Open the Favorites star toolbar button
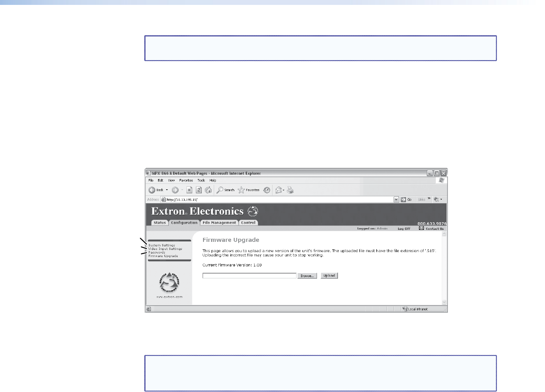The width and height of the screenshot is (545, 392). coord(249,190)
